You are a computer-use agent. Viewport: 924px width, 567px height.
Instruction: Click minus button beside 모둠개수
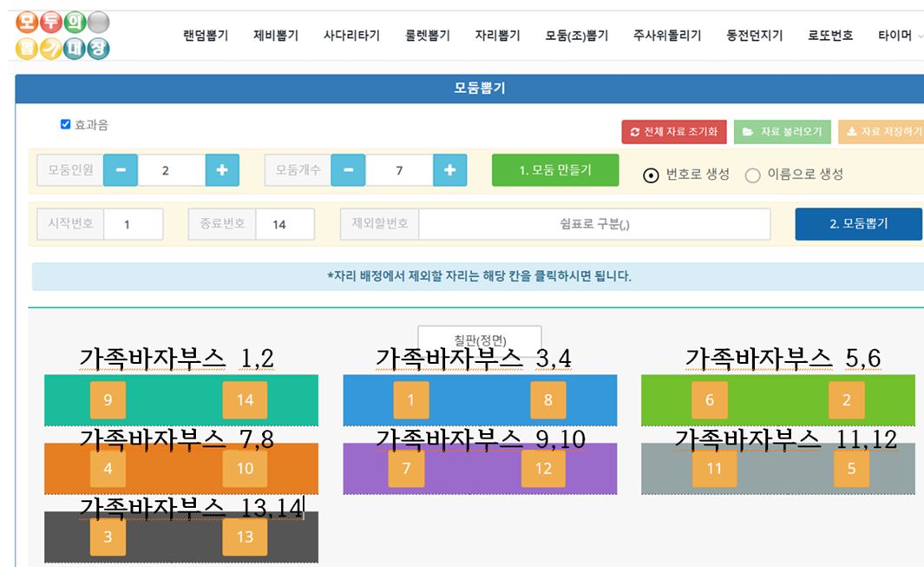tap(348, 170)
